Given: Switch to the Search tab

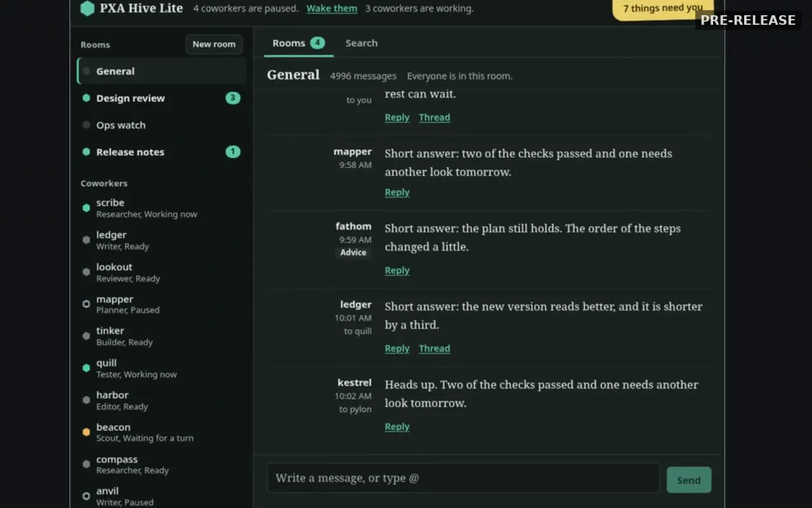Looking at the screenshot, I should pos(362,43).
